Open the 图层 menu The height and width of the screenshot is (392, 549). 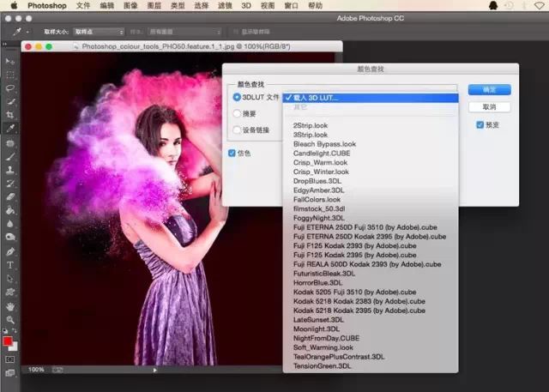(154, 5)
